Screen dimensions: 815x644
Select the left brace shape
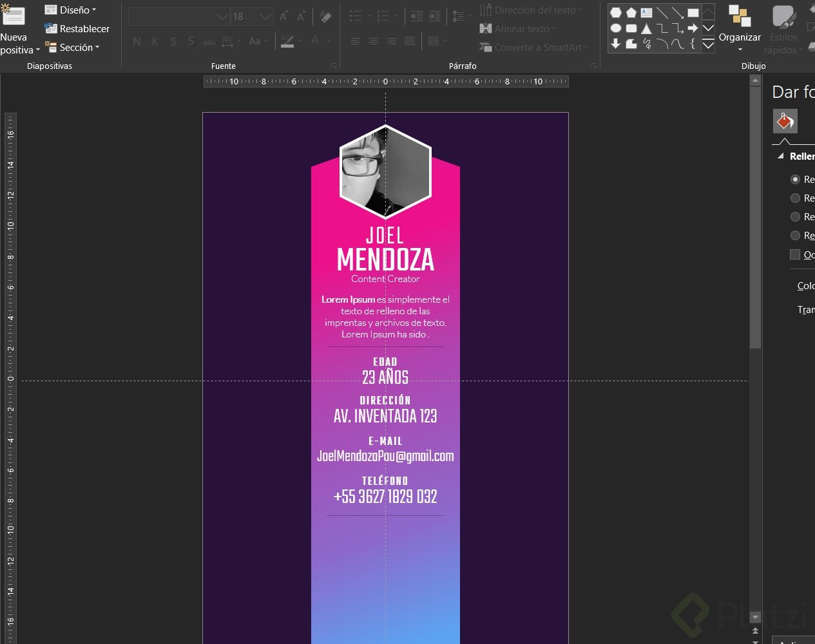tap(693, 44)
